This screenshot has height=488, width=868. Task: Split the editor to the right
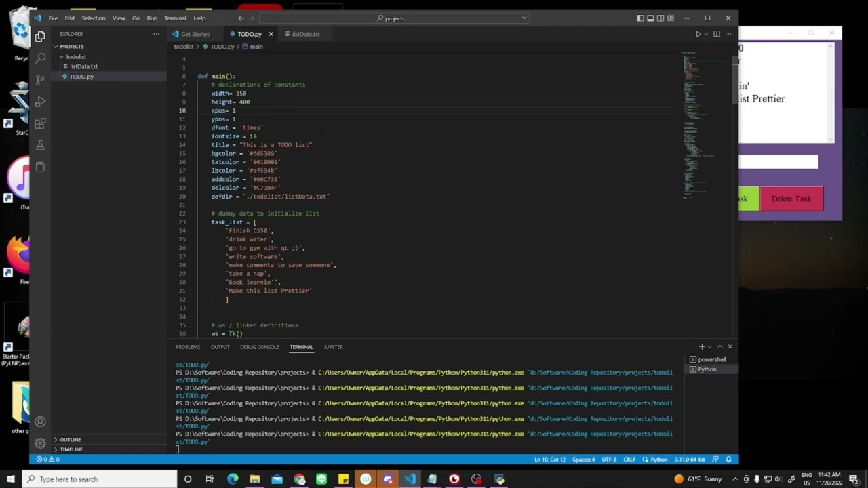coord(716,34)
